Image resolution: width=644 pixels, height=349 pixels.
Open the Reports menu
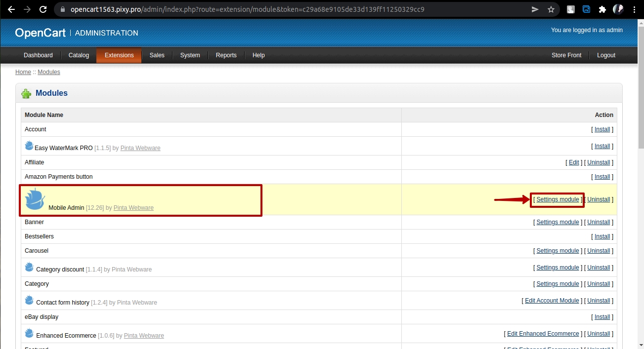[x=226, y=55]
